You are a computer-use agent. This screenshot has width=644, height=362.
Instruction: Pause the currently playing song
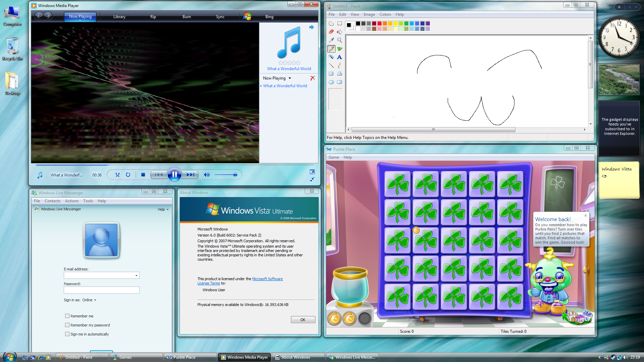[x=175, y=174]
